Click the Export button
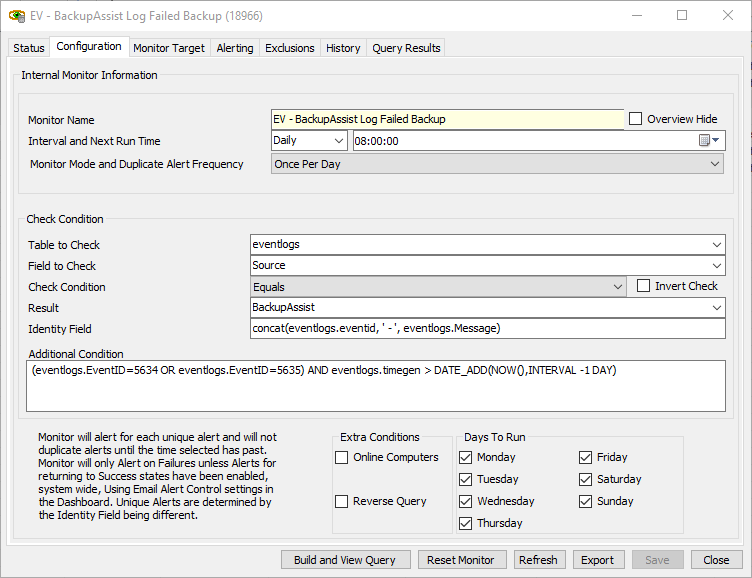Image resolution: width=752 pixels, height=578 pixels. (x=597, y=560)
